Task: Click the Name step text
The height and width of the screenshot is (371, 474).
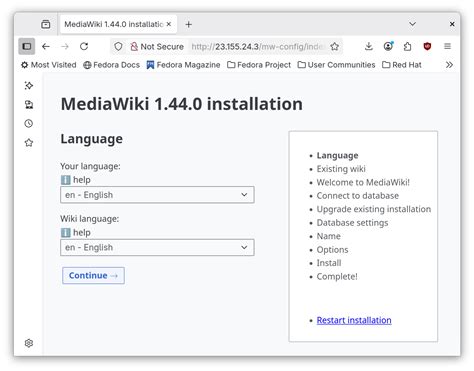Action: pos(328,236)
